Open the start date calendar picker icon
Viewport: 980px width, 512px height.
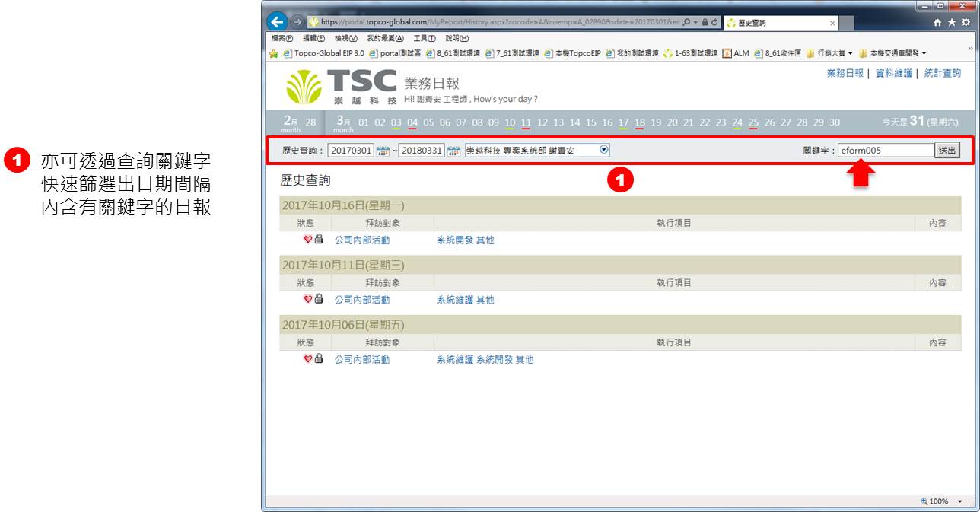(x=383, y=151)
